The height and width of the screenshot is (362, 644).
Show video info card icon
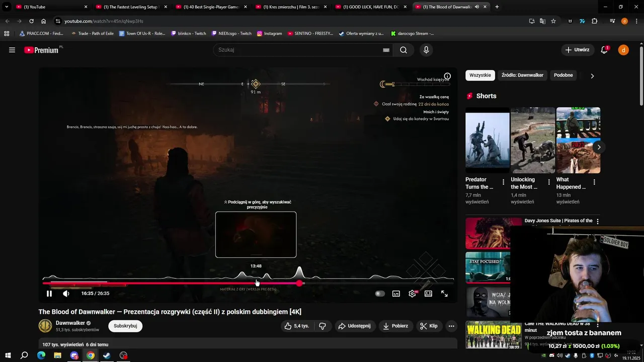[447, 76]
